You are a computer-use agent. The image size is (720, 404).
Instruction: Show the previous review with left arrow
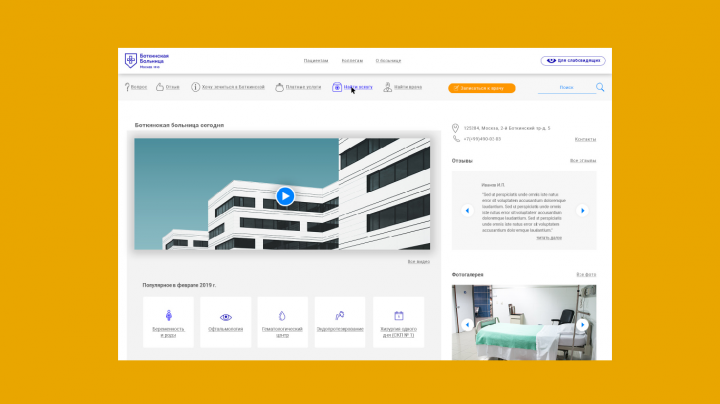[467, 210]
